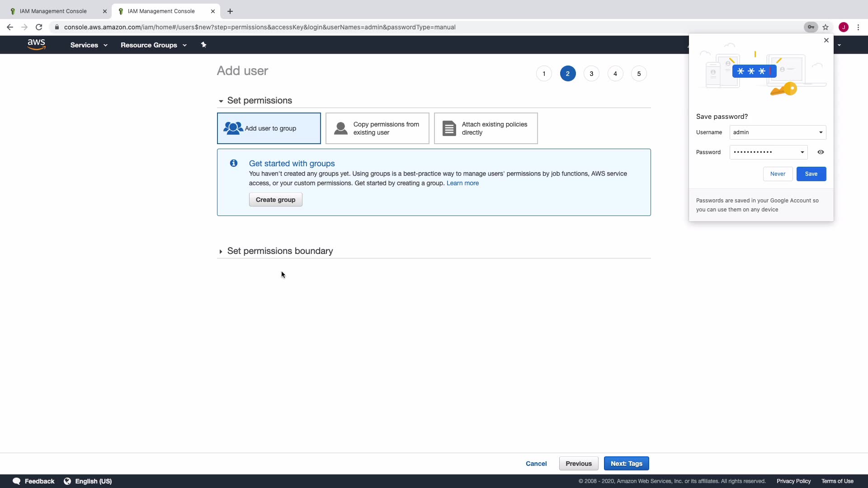
Task: Open Resource Groups menu
Action: (153, 45)
